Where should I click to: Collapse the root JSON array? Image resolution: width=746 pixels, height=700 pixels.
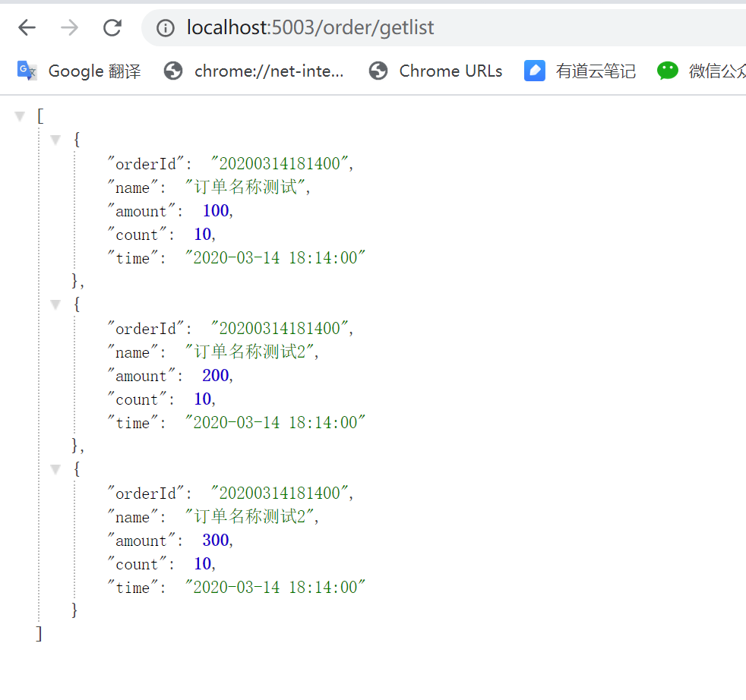click(x=18, y=115)
